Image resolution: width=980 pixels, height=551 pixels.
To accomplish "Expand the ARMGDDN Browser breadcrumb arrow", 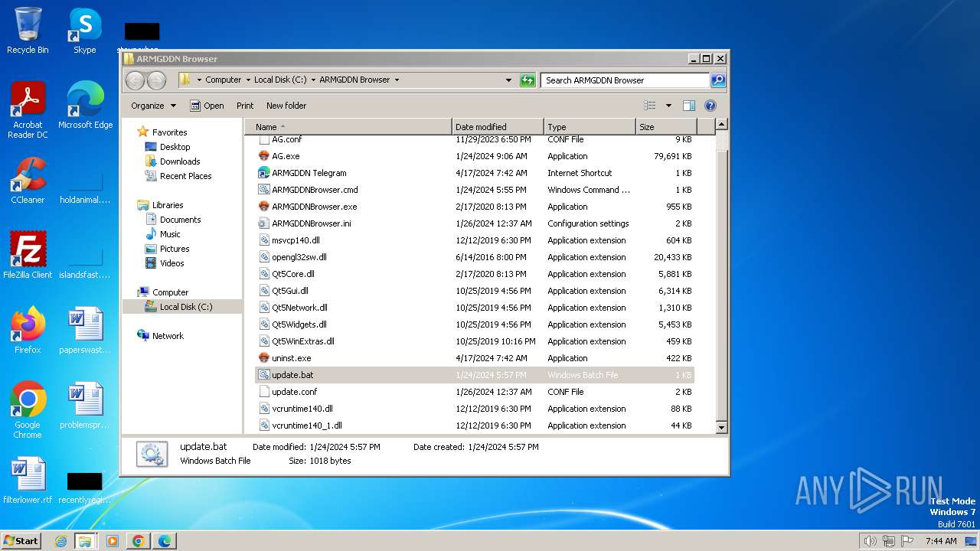I will 397,80.
